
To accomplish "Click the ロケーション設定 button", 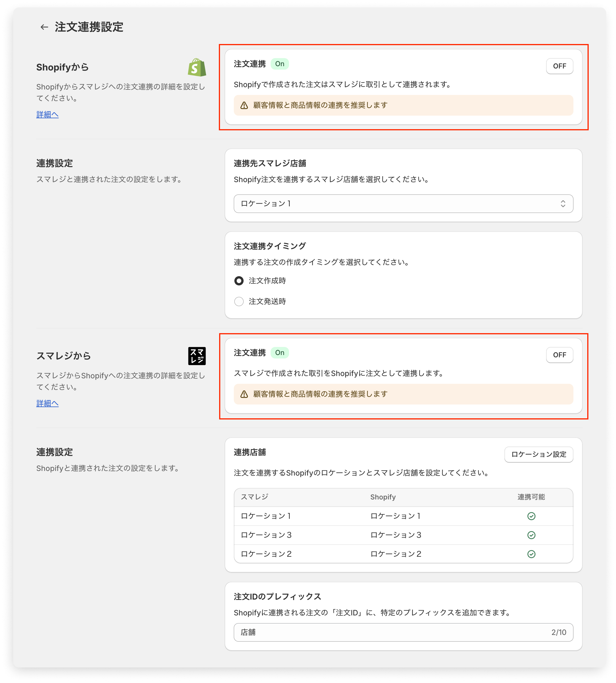I will (538, 455).
